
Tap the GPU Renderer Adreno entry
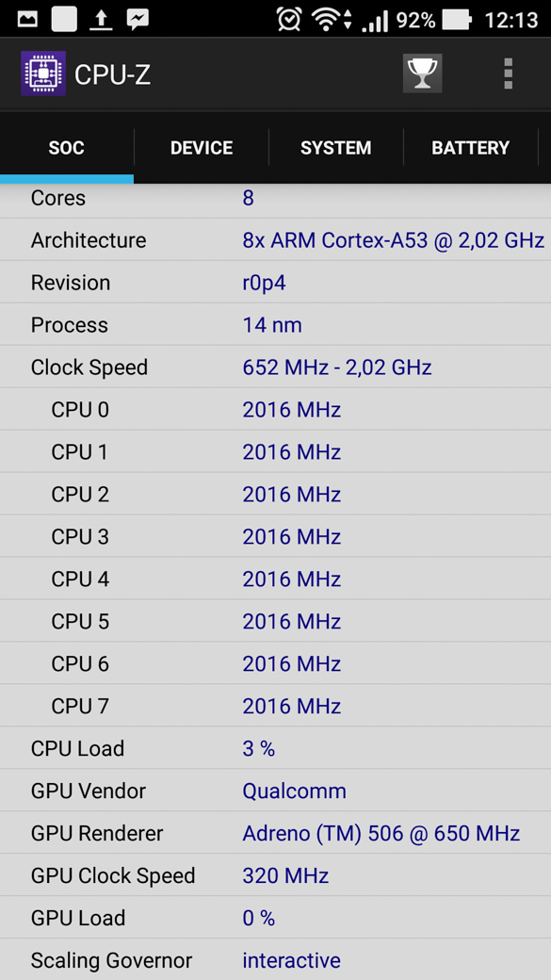tap(381, 833)
